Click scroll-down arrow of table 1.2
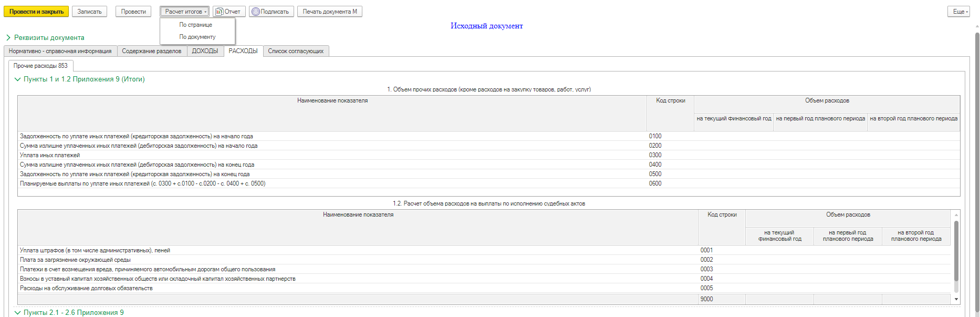This screenshot has height=317, width=980. tap(956, 299)
